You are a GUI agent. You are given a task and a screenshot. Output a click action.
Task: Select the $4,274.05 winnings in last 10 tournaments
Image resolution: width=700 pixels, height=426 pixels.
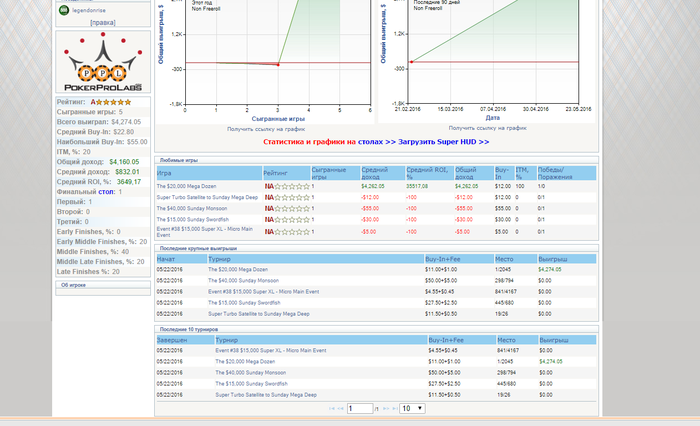551,362
